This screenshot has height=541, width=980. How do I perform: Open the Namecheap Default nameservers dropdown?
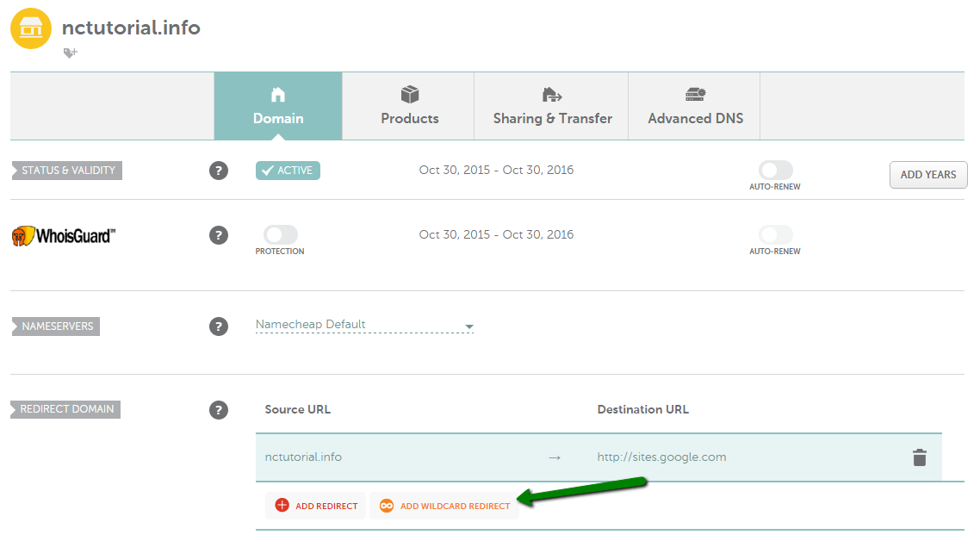click(364, 326)
